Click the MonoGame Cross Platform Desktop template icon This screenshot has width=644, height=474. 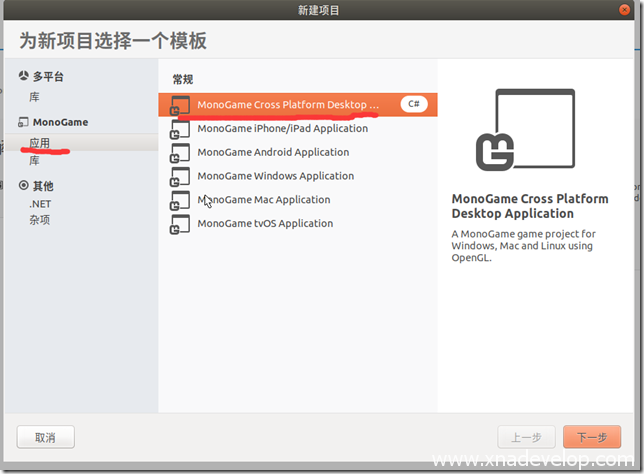coord(180,105)
